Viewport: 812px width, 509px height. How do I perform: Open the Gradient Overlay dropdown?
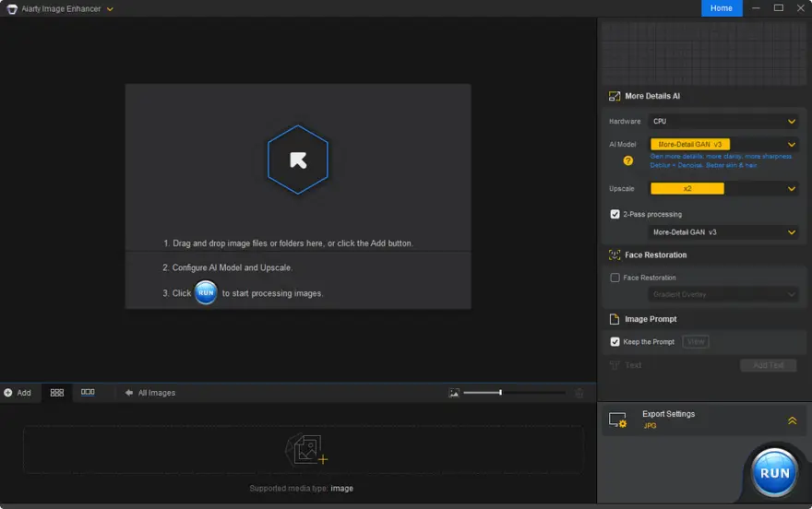pyautogui.click(x=722, y=294)
